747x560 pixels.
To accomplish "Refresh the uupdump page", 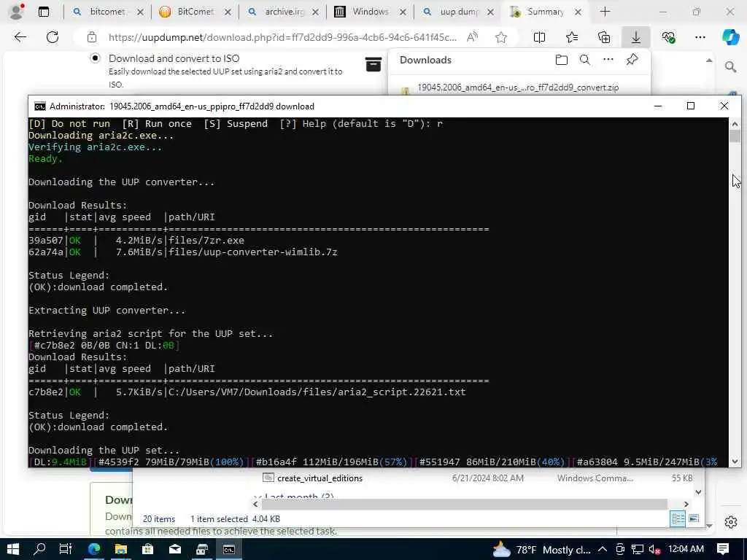I will tap(53, 36).
